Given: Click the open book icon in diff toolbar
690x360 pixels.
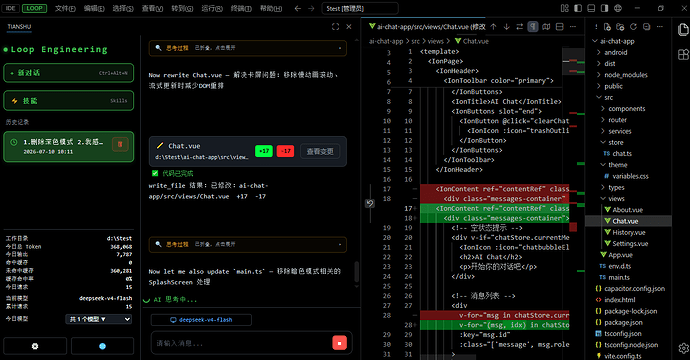Looking at the screenshot, I should [x=546, y=27].
